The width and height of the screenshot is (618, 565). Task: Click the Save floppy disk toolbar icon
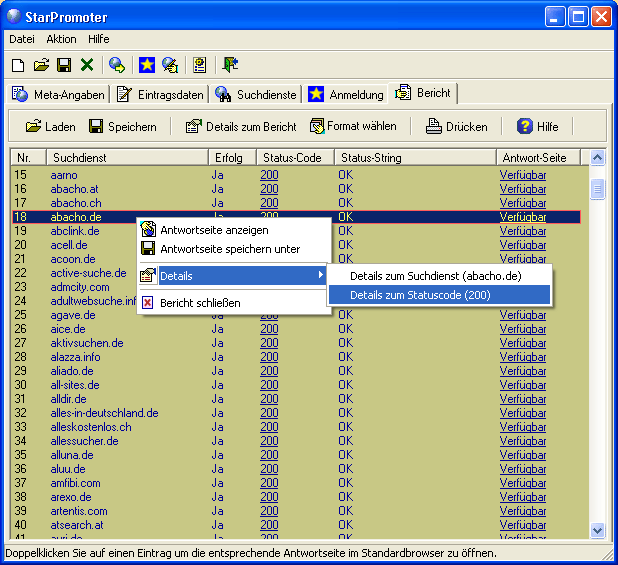click(64, 65)
